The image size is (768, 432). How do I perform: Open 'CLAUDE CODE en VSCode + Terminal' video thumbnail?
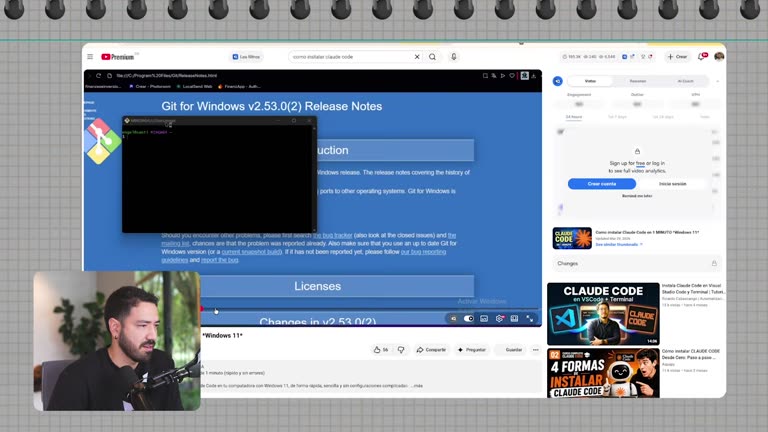(603, 314)
